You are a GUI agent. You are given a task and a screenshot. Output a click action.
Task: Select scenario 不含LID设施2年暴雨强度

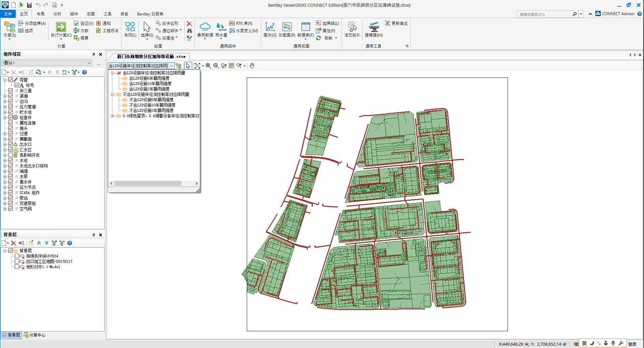(151, 110)
